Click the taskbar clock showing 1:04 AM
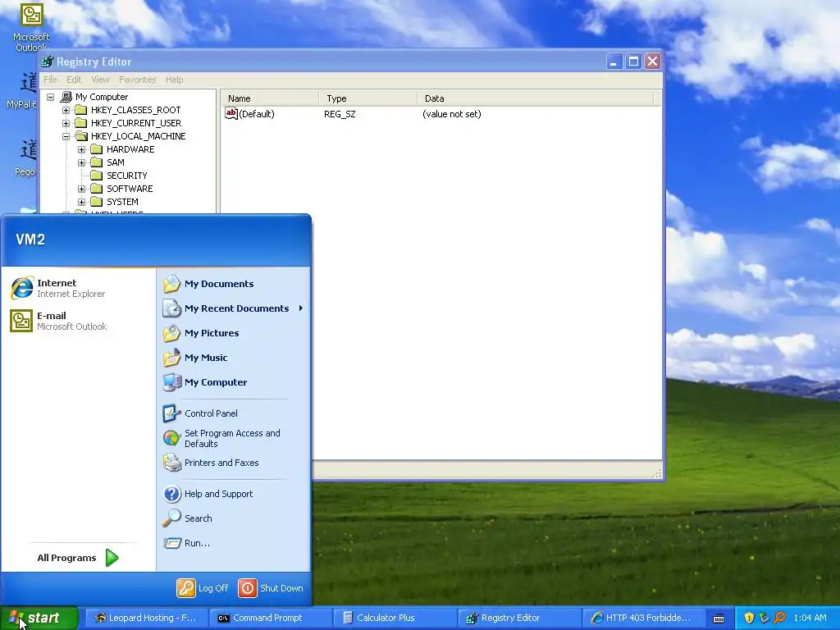The image size is (840, 630). 810,619
